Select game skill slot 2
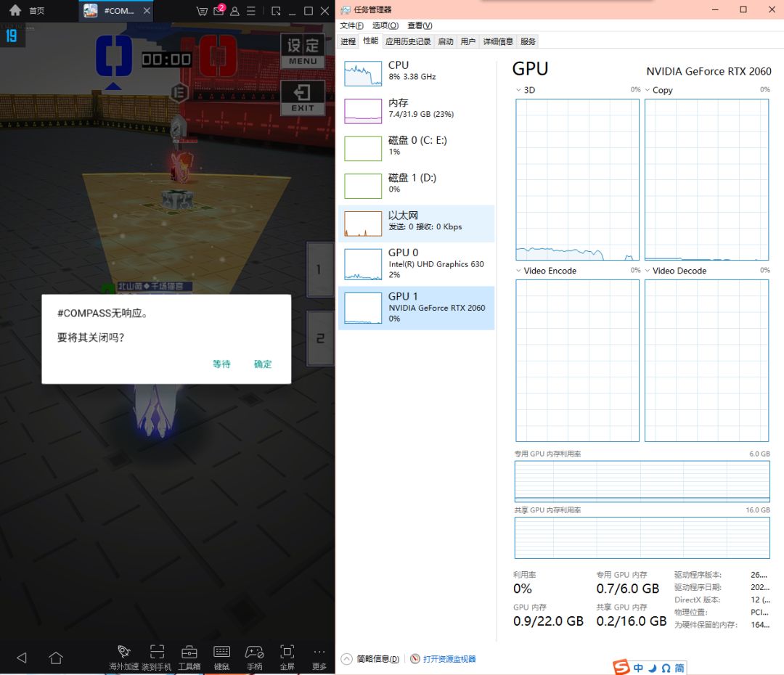784x675 pixels. coord(319,338)
